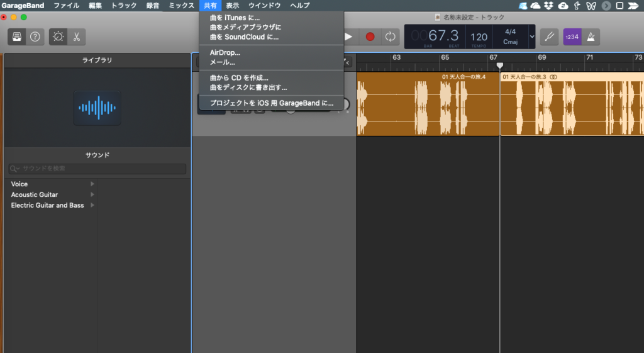Click the 120 tempo value
The height and width of the screenshot is (353, 644).
[x=479, y=37]
